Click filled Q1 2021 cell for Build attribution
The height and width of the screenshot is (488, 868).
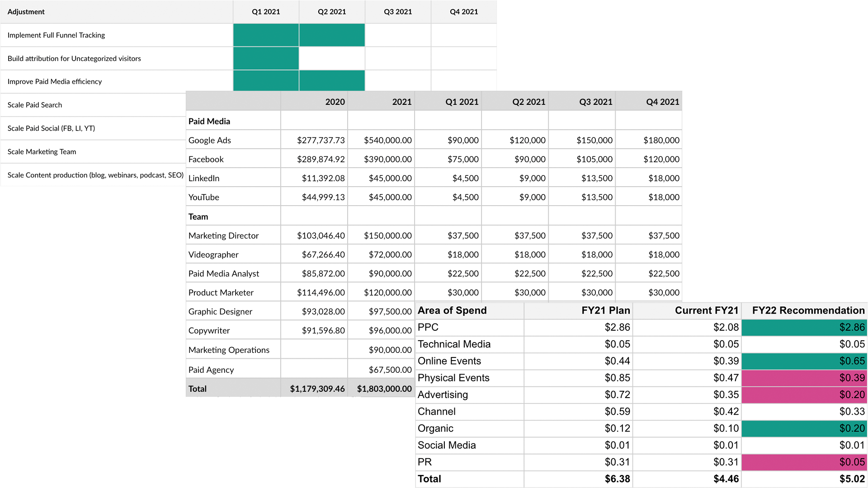(266, 59)
